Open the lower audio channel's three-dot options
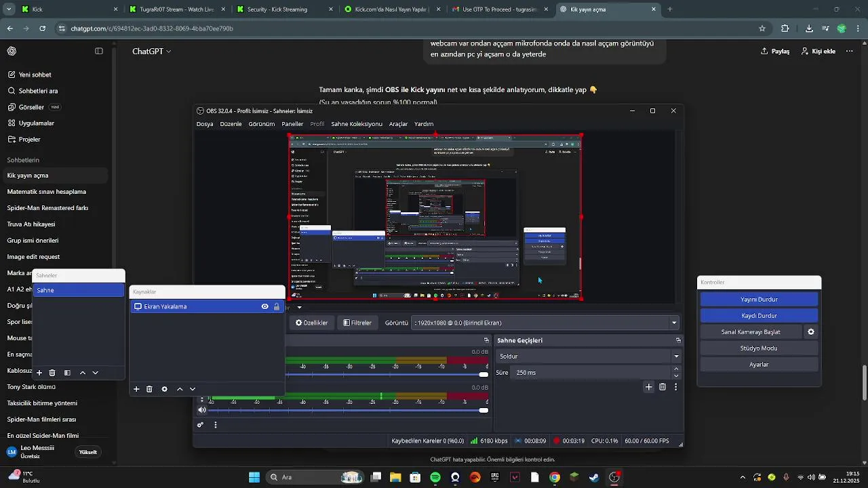The width and height of the screenshot is (868, 488). click(x=202, y=399)
